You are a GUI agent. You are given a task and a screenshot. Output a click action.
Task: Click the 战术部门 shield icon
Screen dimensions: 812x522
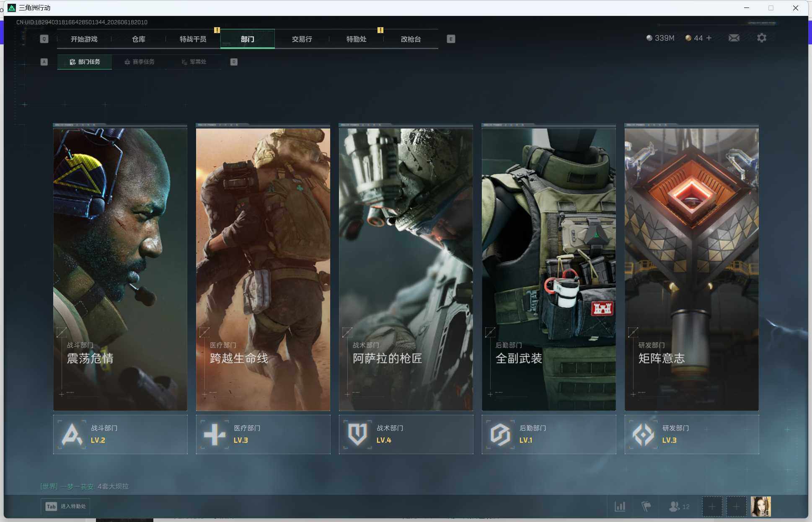357,435
